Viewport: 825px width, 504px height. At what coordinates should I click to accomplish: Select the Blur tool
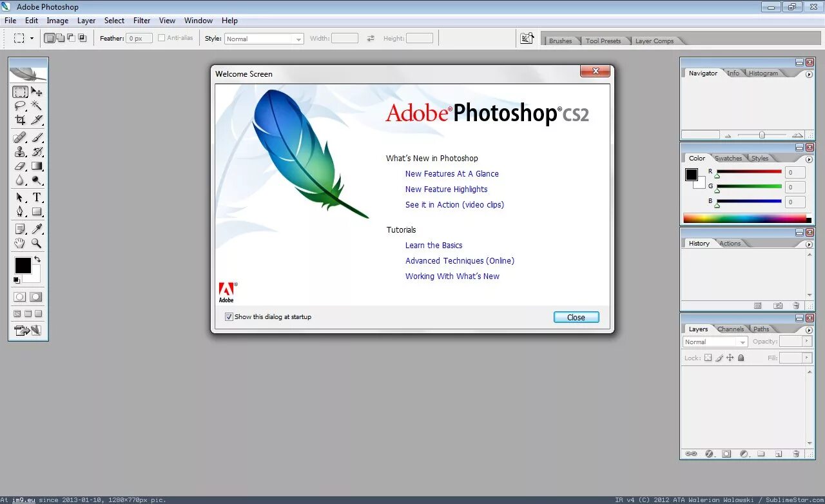click(20, 180)
